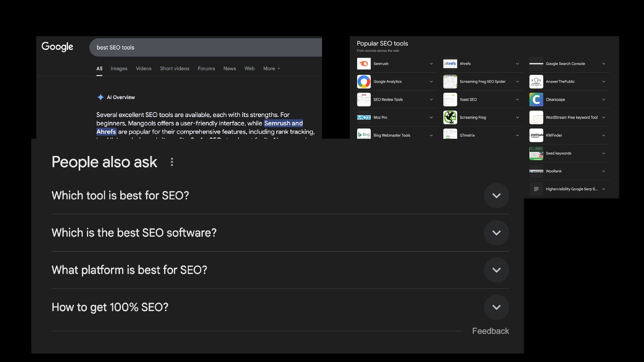
Task: Click the Ahrefs logo icon
Action: pyautogui.click(x=450, y=64)
